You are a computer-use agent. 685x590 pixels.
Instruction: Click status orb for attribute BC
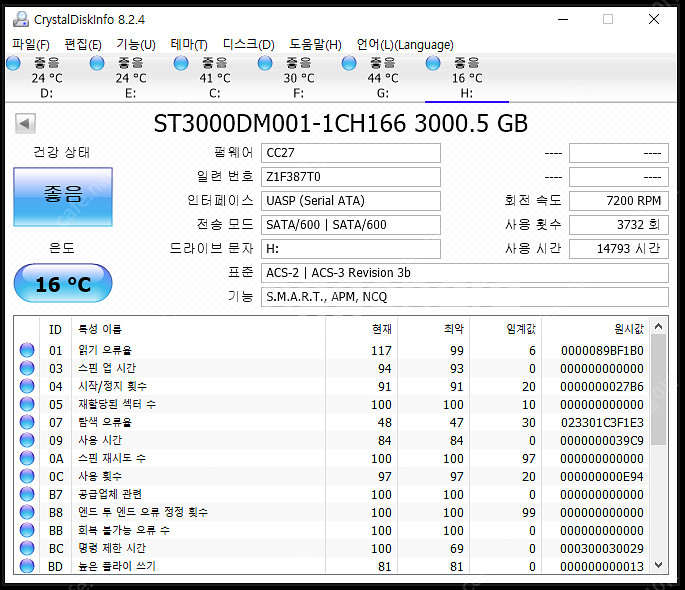point(27,548)
